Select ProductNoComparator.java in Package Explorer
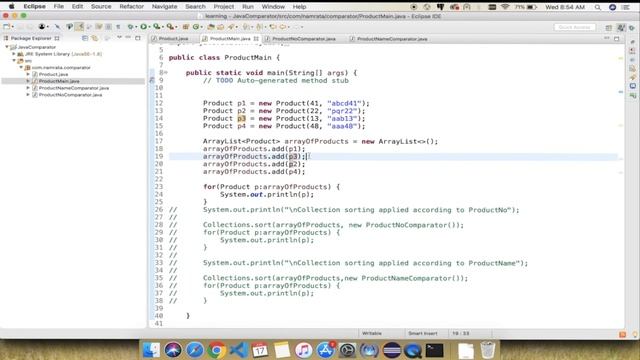Image resolution: width=640 pixels, height=360 pixels. click(70, 95)
